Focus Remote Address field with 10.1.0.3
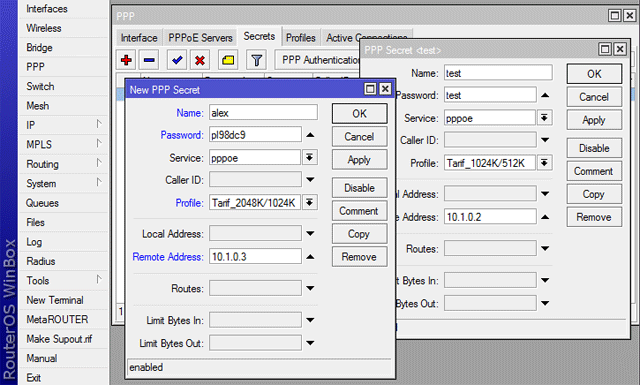640x385 pixels. [256, 256]
